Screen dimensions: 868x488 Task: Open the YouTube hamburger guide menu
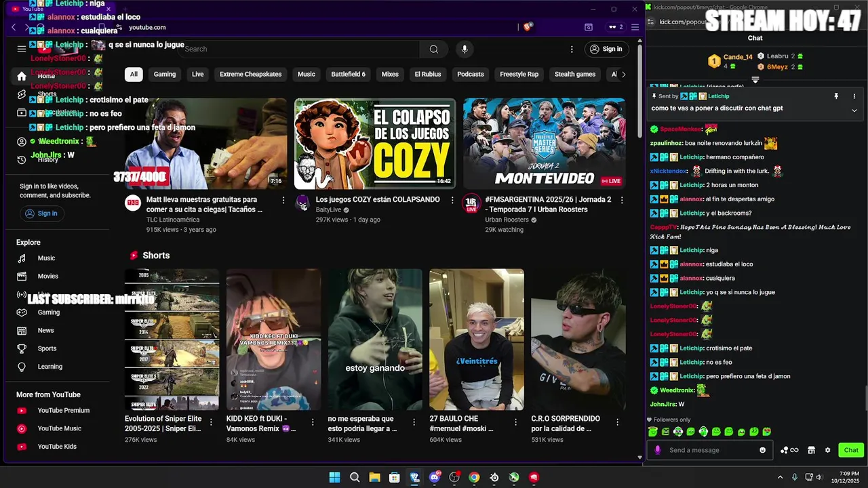(x=22, y=49)
